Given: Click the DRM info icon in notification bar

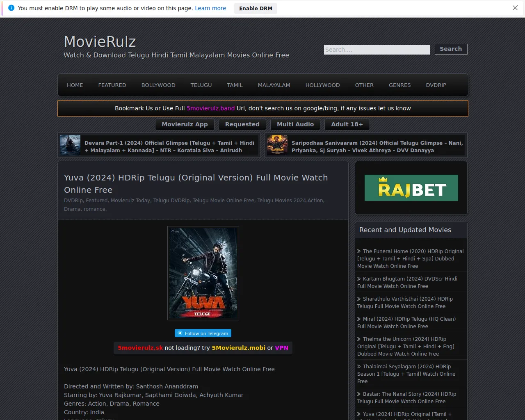Looking at the screenshot, I should [11, 8].
